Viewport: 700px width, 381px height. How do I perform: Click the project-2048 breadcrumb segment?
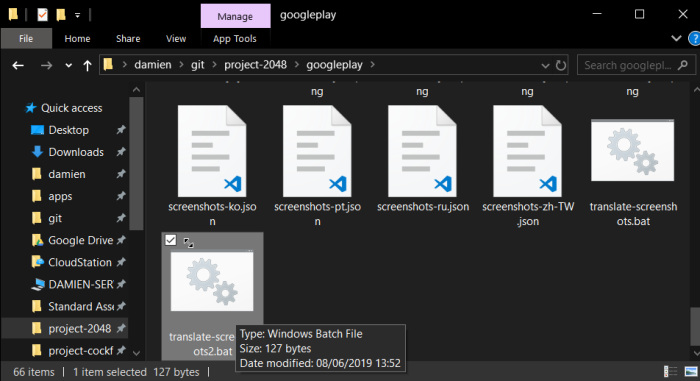[x=255, y=65]
